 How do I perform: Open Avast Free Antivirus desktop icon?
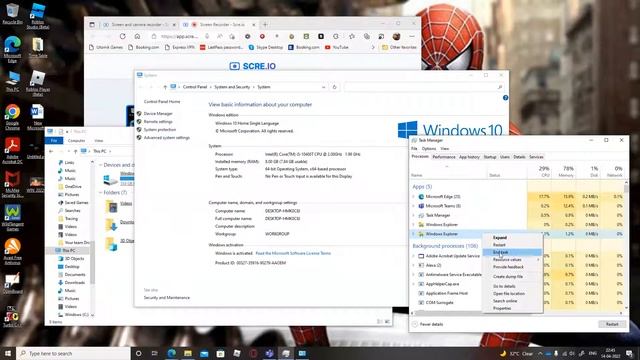click(12, 252)
